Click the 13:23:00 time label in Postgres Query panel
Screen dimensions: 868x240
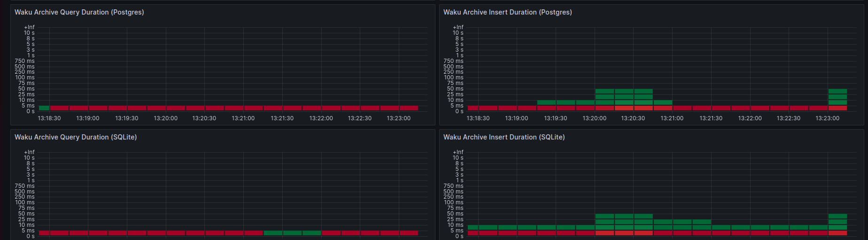tap(398, 118)
